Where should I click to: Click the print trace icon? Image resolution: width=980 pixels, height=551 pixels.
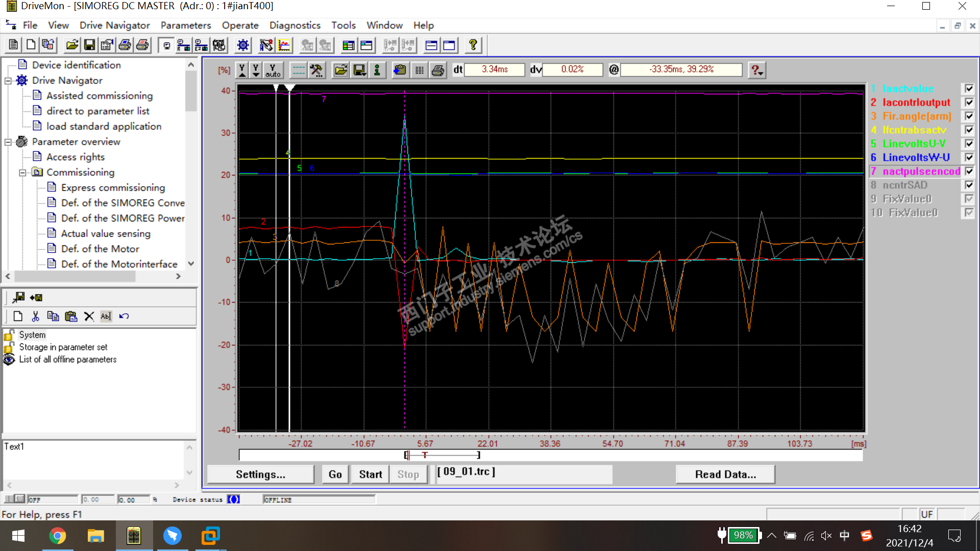[437, 70]
